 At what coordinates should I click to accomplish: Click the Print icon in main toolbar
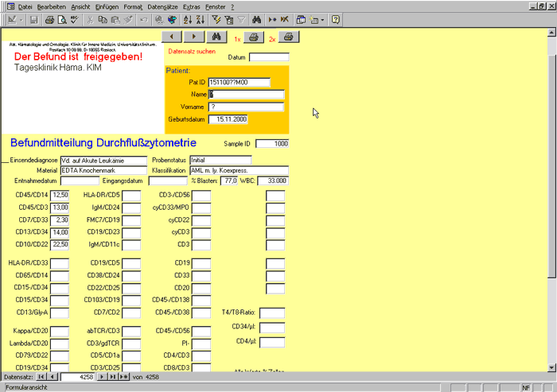pyautogui.click(x=49, y=20)
